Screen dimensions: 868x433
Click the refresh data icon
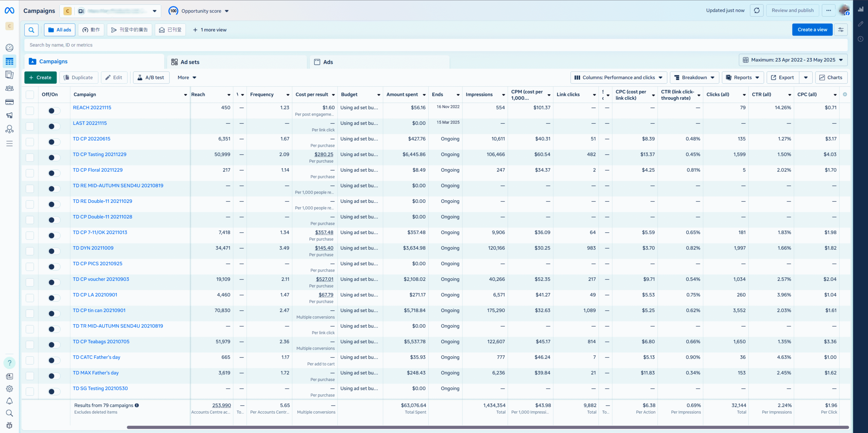point(756,11)
